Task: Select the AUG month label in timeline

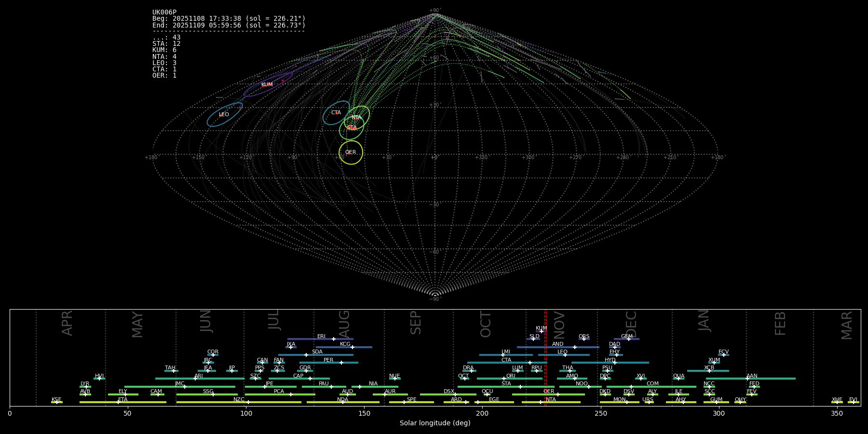Action: point(344,323)
